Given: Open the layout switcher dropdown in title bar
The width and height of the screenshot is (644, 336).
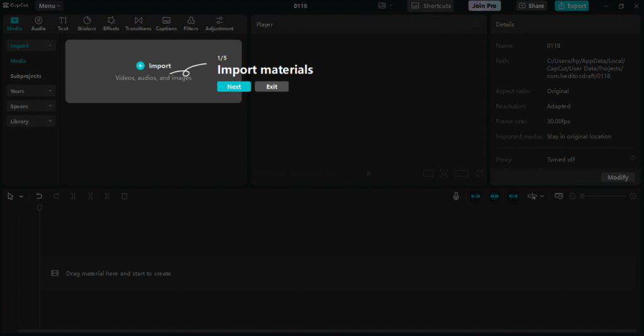Looking at the screenshot, I should pyautogui.click(x=386, y=6).
